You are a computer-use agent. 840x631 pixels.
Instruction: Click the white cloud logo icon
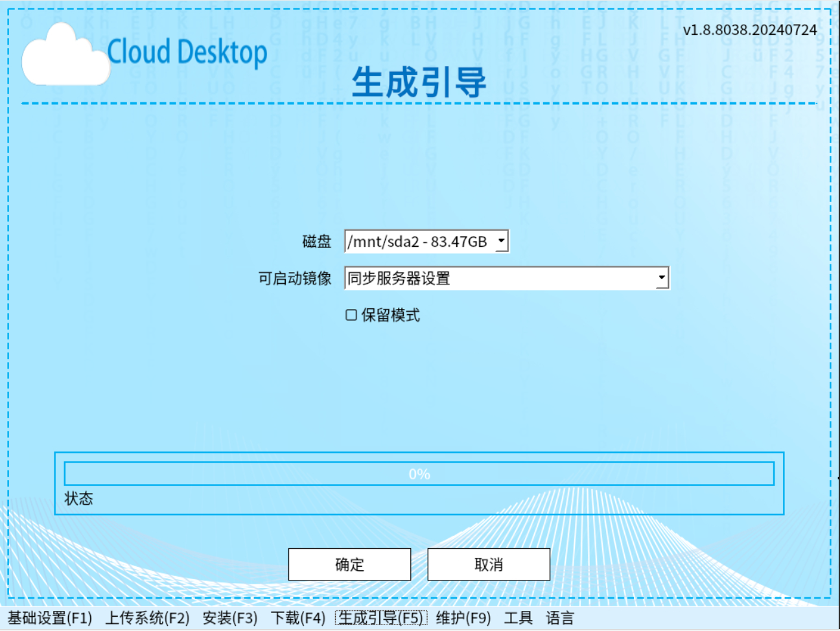click(x=65, y=55)
